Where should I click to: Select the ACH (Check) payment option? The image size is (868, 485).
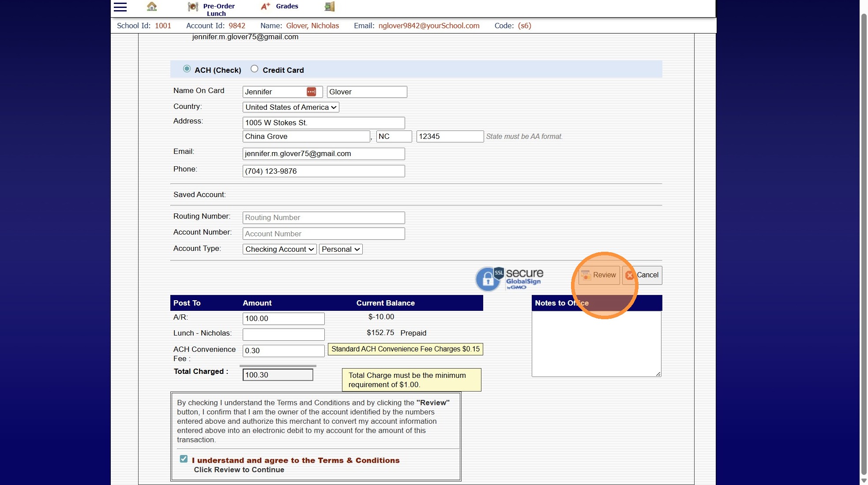[x=187, y=69]
